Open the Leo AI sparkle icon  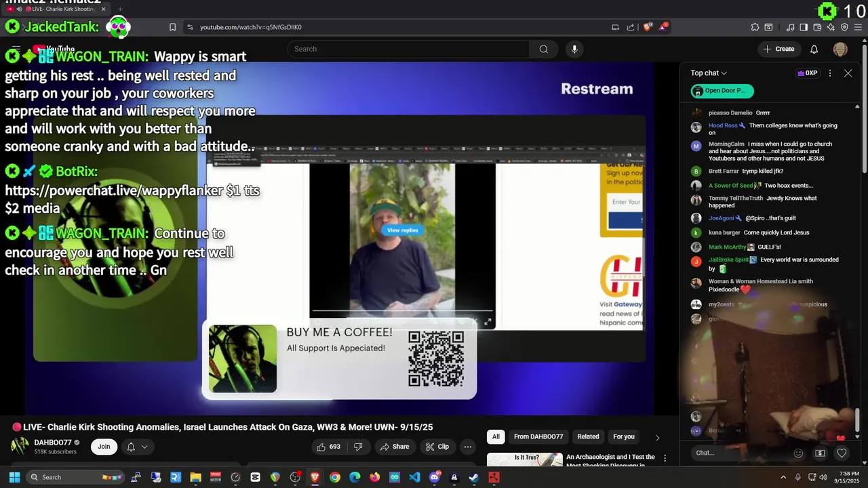[831, 27]
